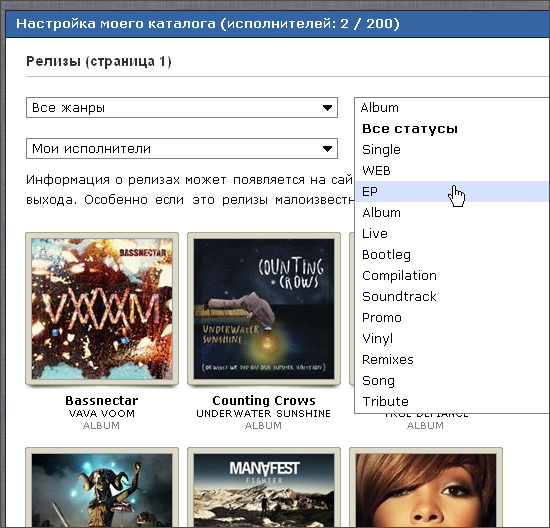Viewport: 550px width, 528px height.
Task: Click the 'Counting Crows' artist name
Action: coord(264,401)
